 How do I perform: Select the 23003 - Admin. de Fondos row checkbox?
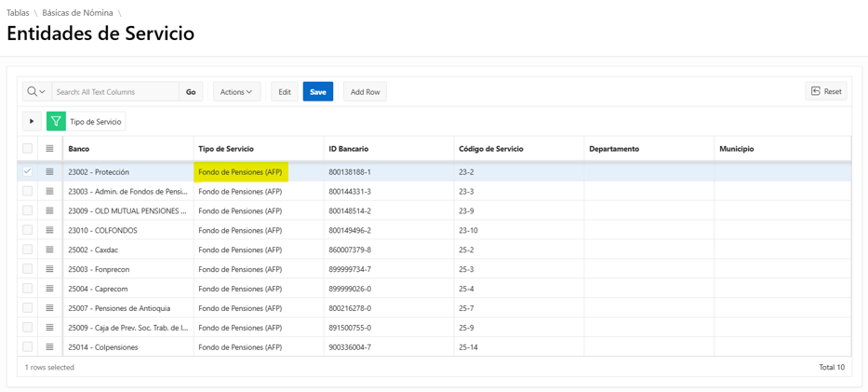click(x=27, y=191)
